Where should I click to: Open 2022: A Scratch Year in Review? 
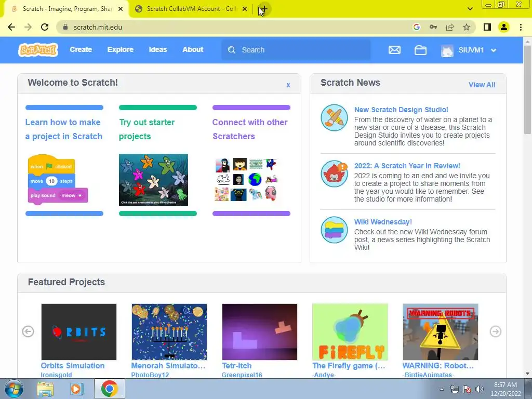pos(407,166)
